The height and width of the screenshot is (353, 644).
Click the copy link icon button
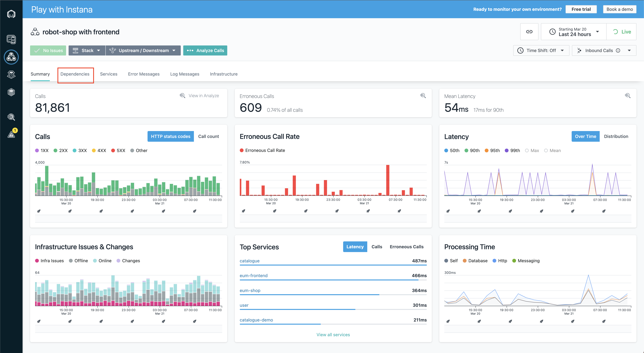pyautogui.click(x=529, y=32)
